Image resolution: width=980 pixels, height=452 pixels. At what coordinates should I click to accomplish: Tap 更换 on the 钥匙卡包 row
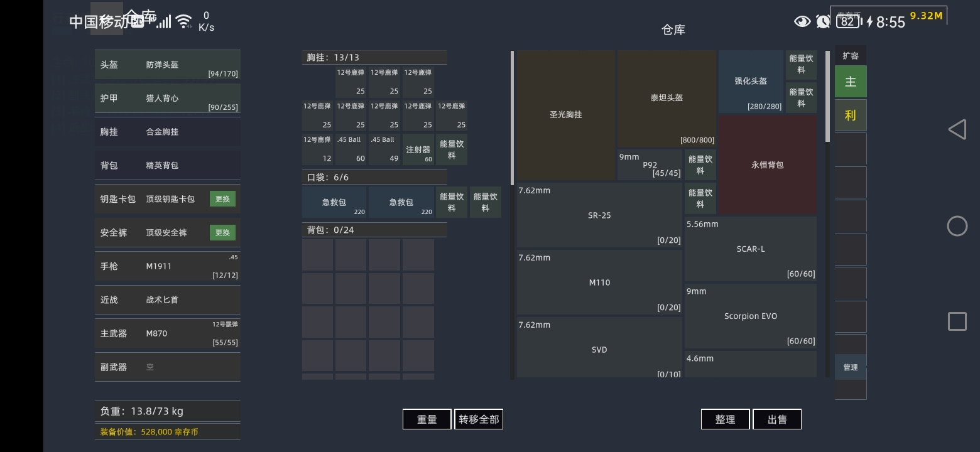point(222,199)
